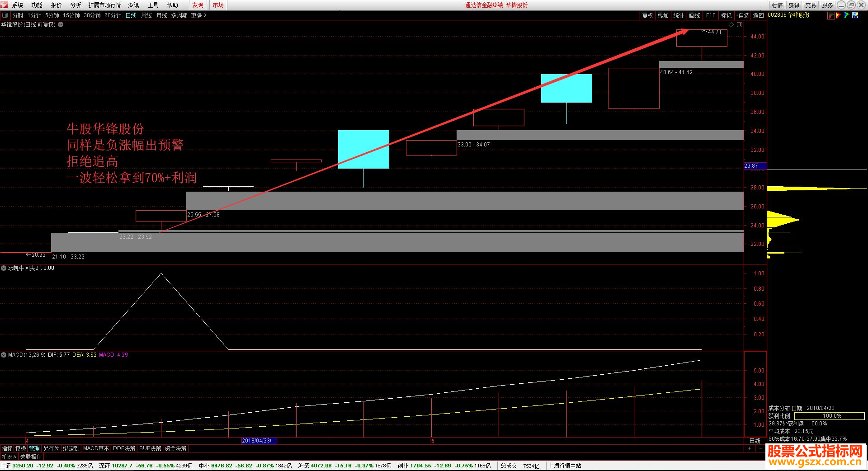Switch to 周线 weekly period
The width and height of the screenshot is (868, 471).
point(146,15)
